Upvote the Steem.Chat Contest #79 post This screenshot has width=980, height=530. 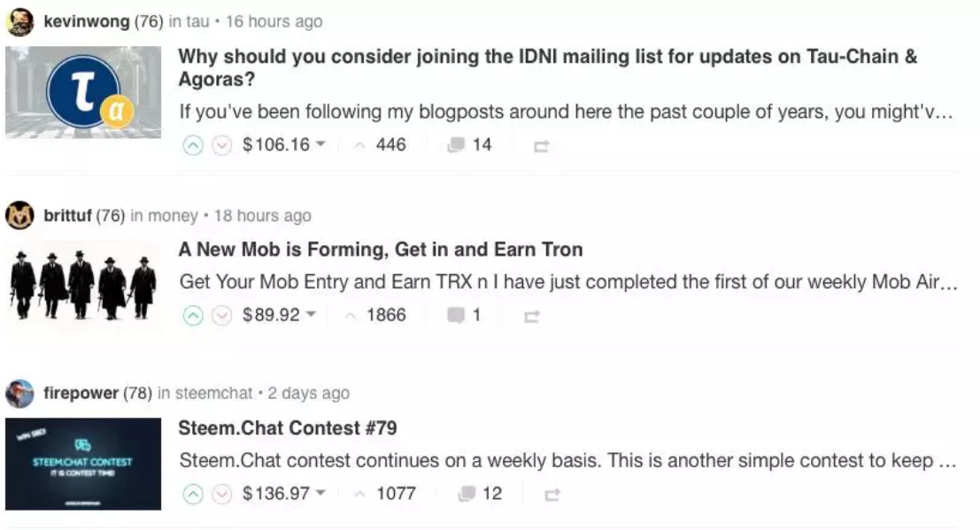tap(193, 494)
